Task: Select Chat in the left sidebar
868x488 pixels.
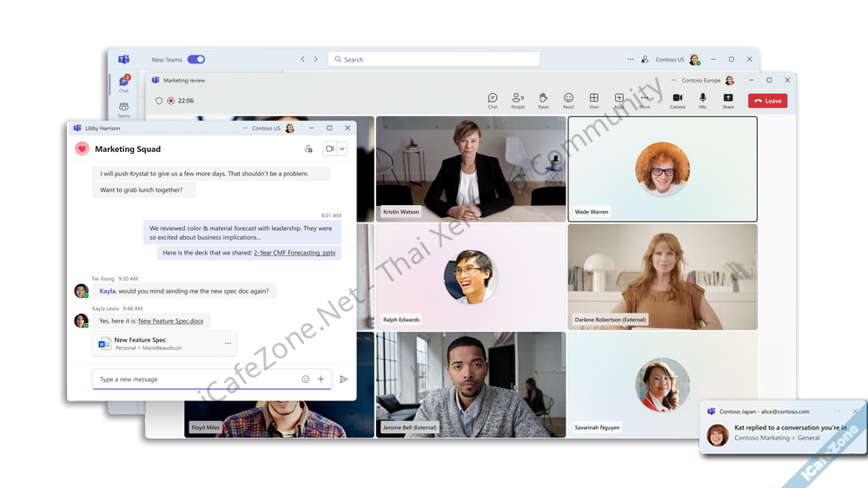Action: [x=123, y=83]
